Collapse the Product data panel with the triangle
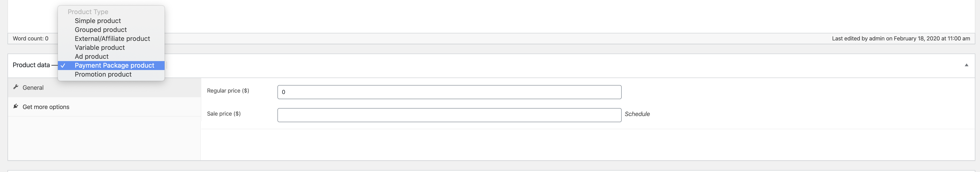980x172 pixels. [x=966, y=65]
